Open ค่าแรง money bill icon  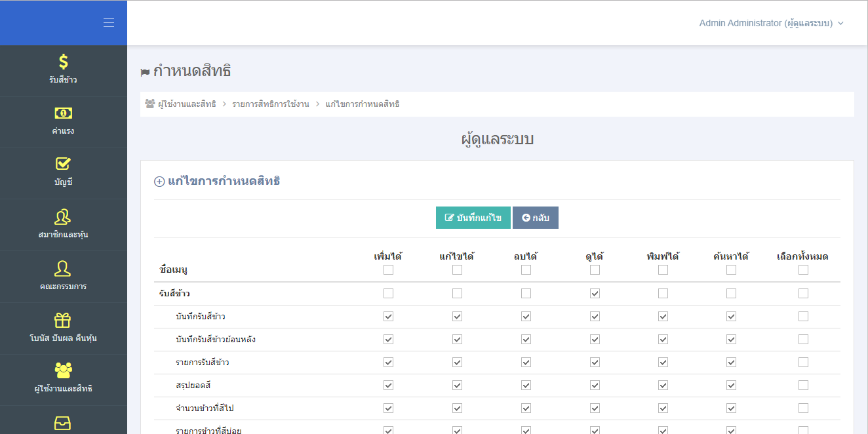click(64, 113)
